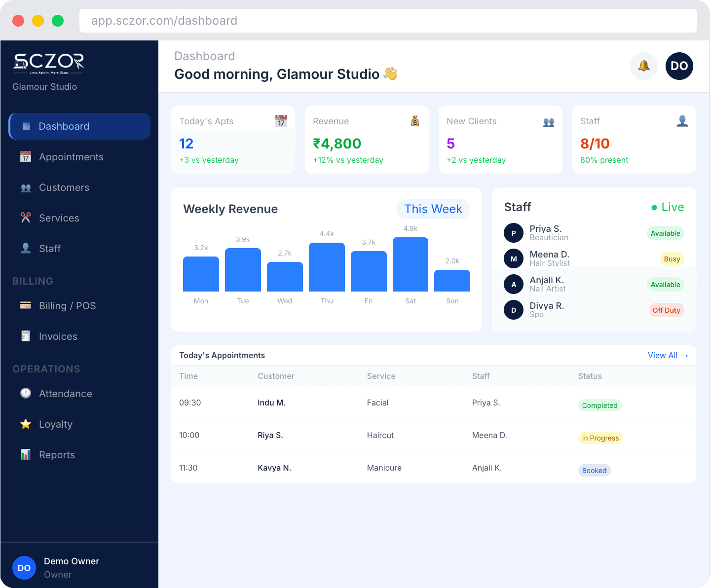Click Divya R. Off Duty badge
The image size is (710, 588).
point(666,310)
